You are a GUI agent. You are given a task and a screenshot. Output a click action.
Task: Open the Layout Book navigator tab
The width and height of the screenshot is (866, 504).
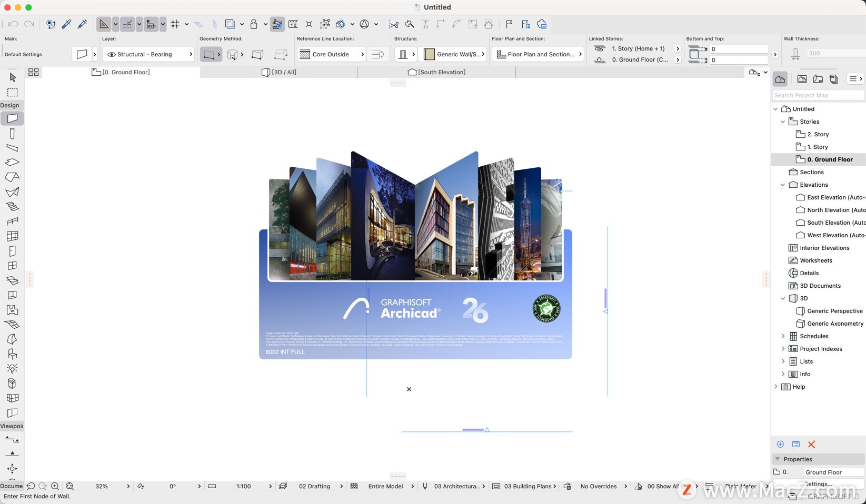pos(818,79)
